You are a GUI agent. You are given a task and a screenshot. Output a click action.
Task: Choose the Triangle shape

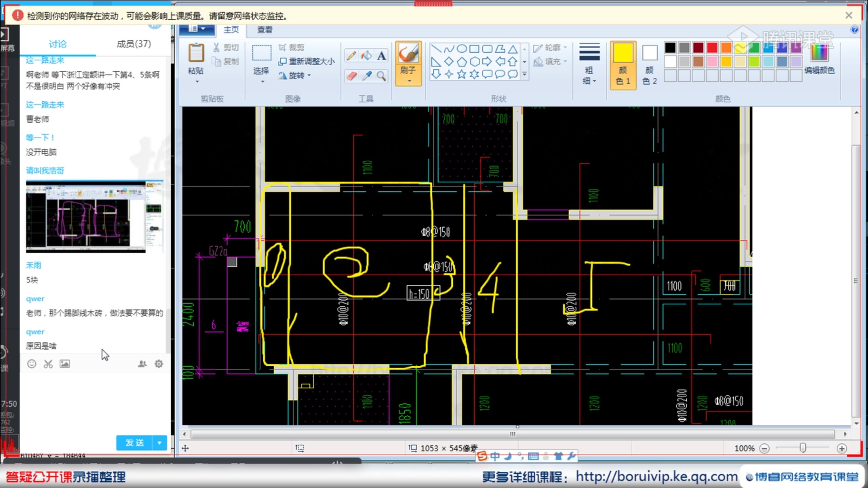tap(513, 49)
